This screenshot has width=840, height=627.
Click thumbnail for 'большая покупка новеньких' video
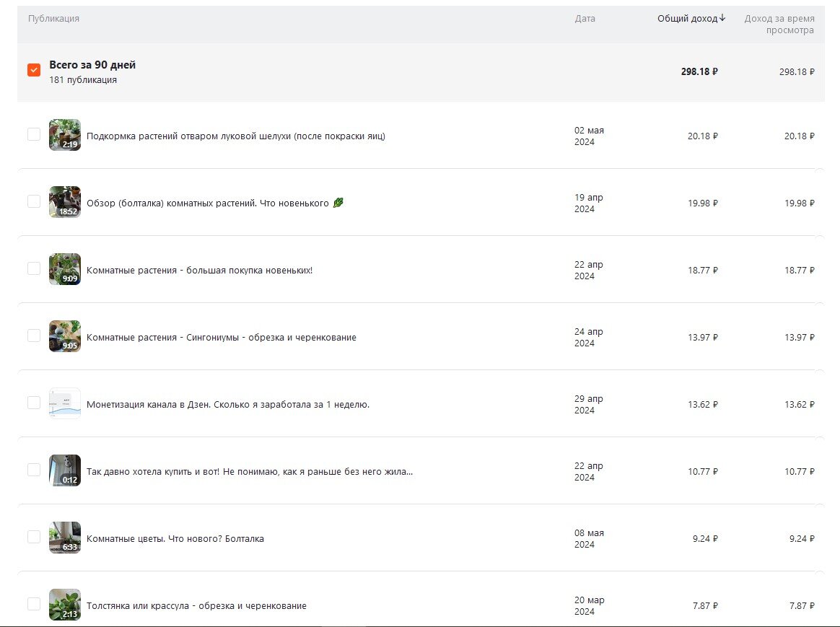(65, 269)
